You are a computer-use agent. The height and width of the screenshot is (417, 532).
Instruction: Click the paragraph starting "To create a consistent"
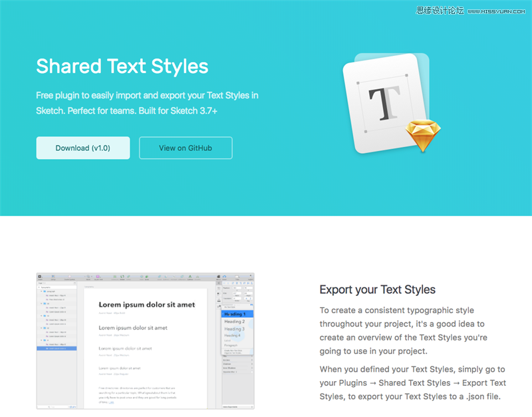[404, 331]
